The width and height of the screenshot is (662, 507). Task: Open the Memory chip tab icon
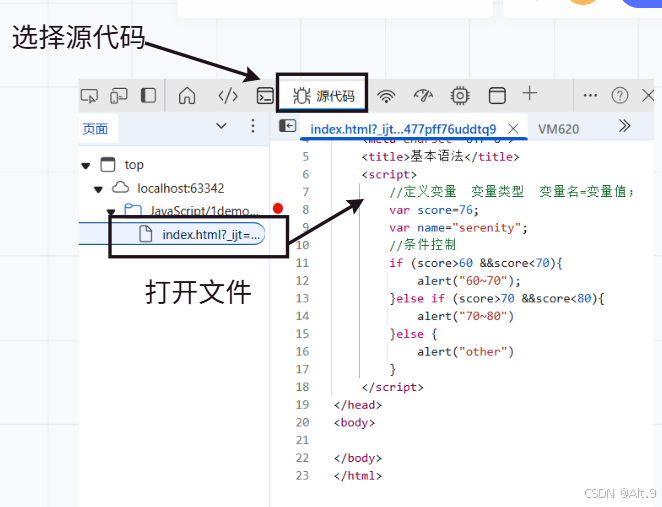460,95
